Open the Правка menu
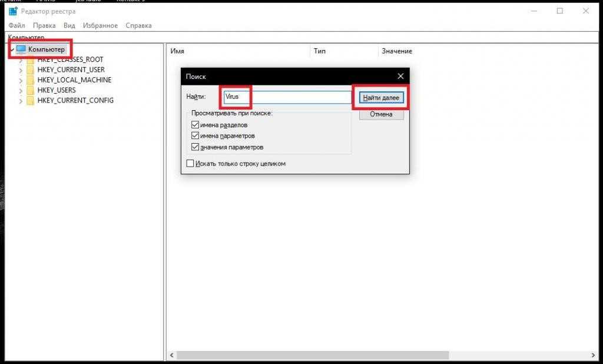The image size is (603, 364). tap(44, 25)
